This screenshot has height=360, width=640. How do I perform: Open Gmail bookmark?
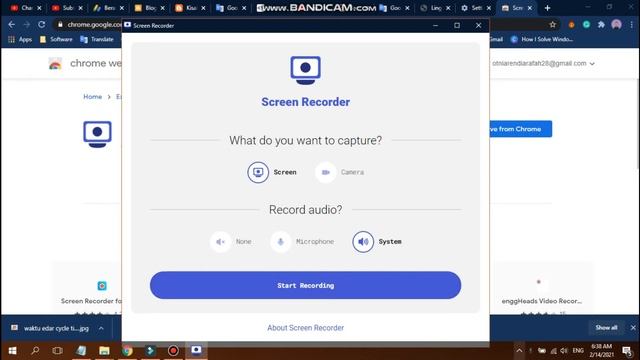pyautogui.click(x=496, y=39)
